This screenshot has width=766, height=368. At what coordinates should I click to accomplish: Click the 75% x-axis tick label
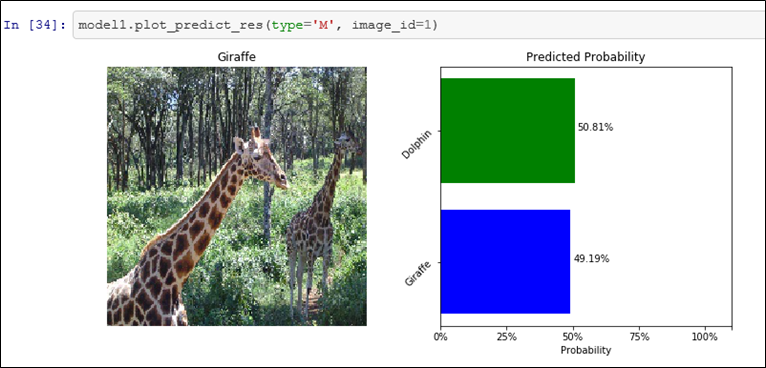[639, 337]
